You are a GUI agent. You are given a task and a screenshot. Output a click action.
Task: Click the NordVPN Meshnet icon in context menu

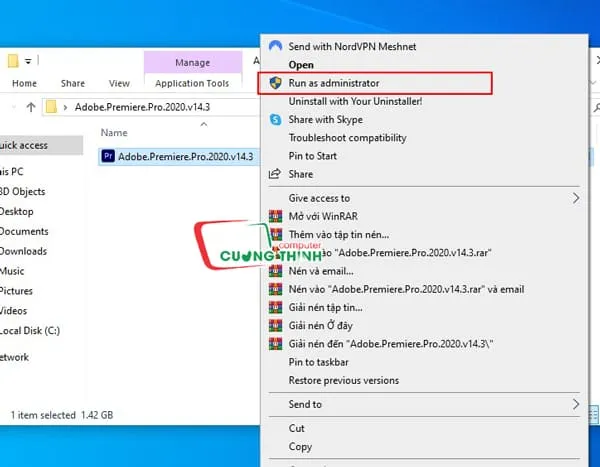[275, 46]
